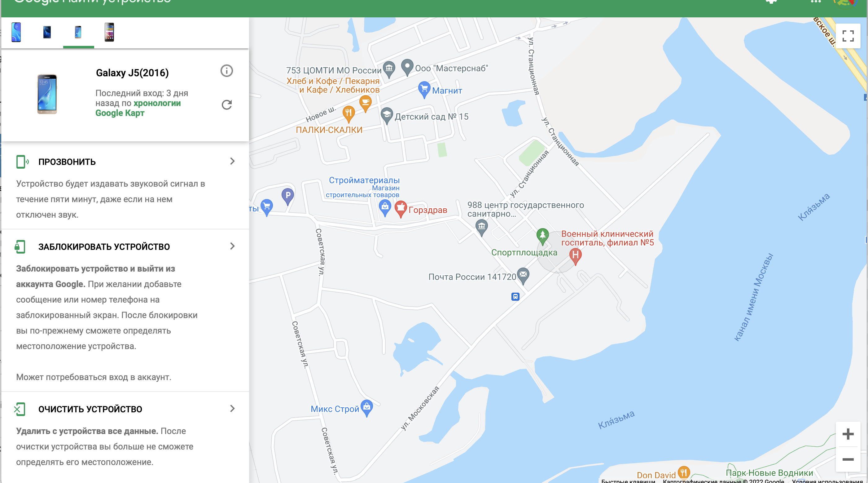This screenshot has height=483, width=868.
Task: Click the Магнит store map pin
Action: click(424, 90)
